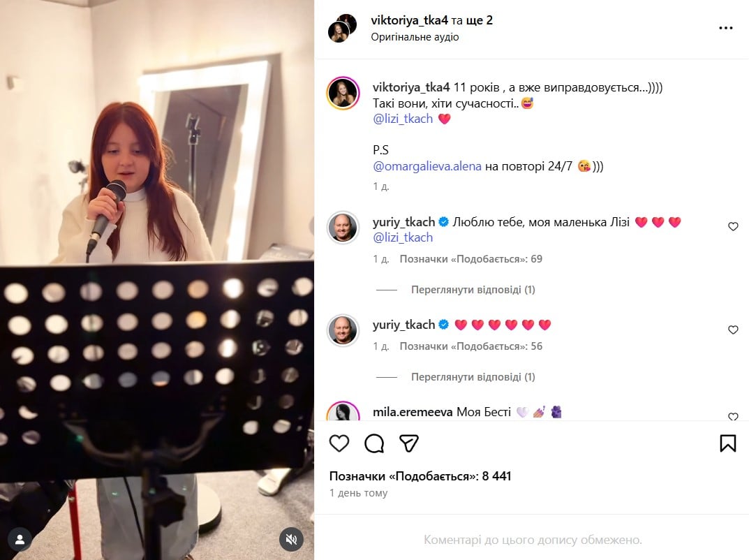
Task: Save post with bookmark icon
Action: pos(728,443)
